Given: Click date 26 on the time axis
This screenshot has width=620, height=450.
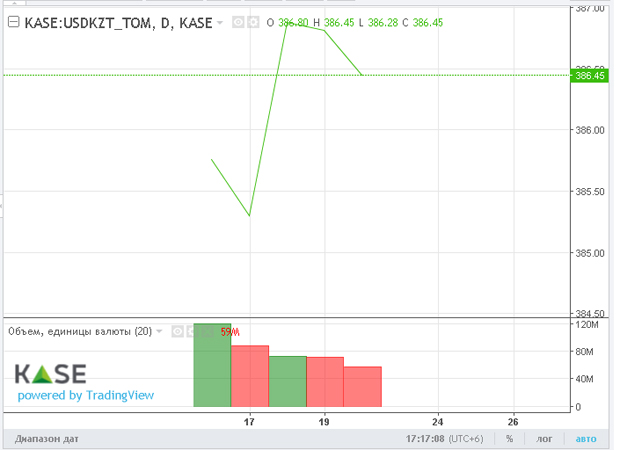Looking at the screenshot, I should coord(513,422).
